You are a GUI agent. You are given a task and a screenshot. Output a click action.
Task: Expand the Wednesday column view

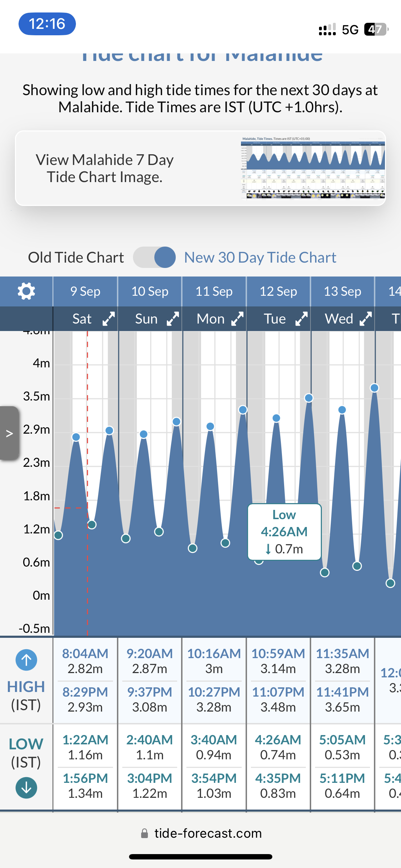[366, 319]
